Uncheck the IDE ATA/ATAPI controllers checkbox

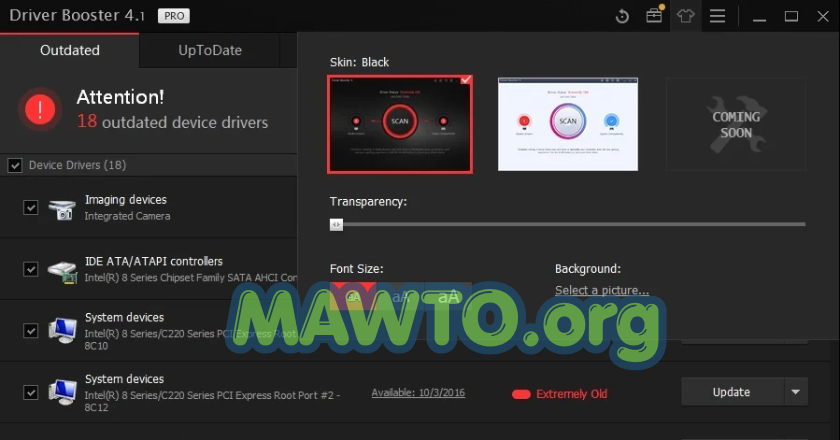coord(31,269)
